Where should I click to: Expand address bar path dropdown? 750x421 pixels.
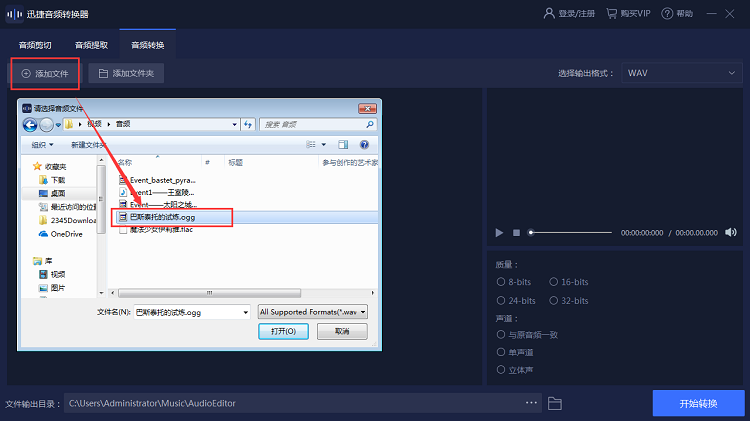click(x=234, y=124)
